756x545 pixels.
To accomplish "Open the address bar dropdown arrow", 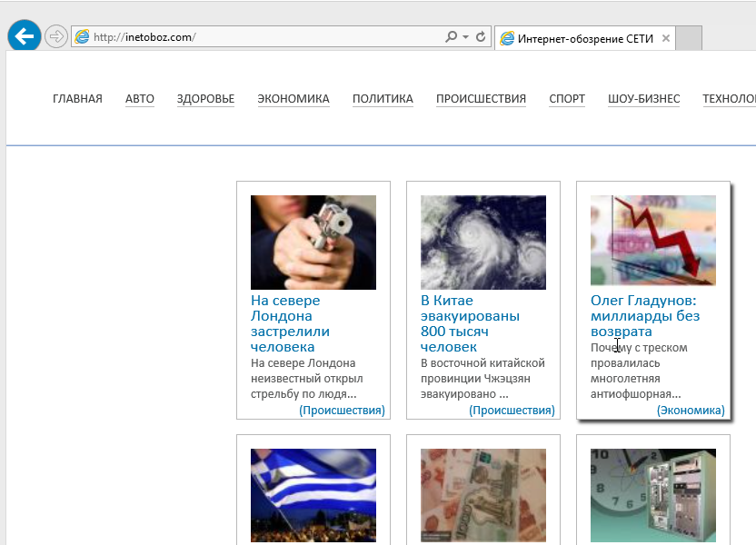I will (x=465, y=36).
